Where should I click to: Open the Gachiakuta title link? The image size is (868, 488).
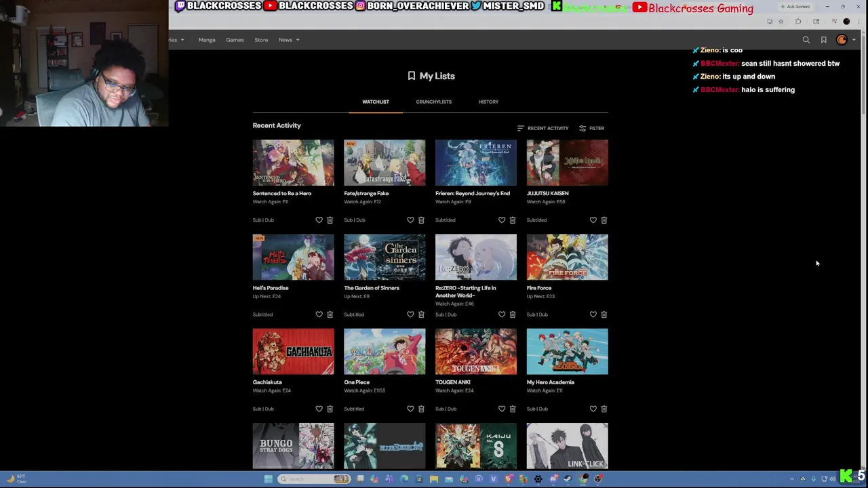267,382
